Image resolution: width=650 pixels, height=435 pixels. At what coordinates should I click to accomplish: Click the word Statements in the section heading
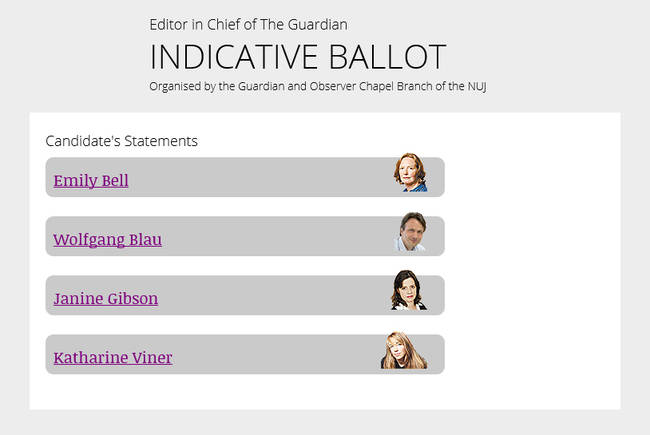[x=160, y=141]
